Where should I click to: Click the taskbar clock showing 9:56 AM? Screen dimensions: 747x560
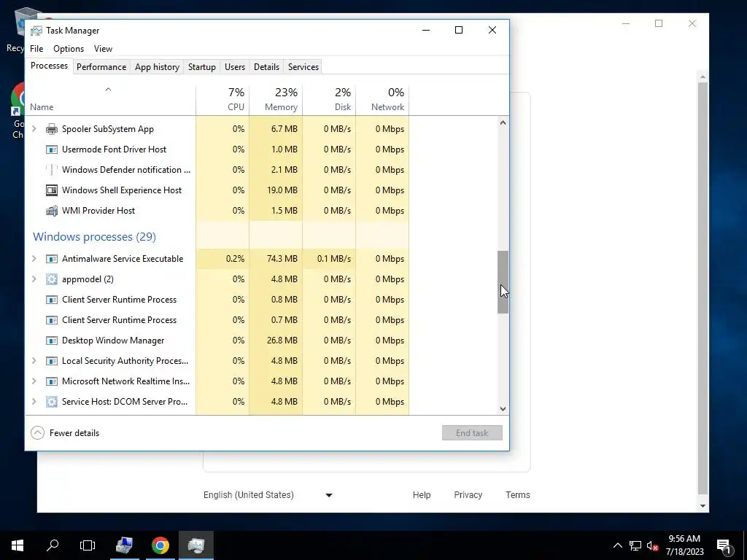pos(684,545)
